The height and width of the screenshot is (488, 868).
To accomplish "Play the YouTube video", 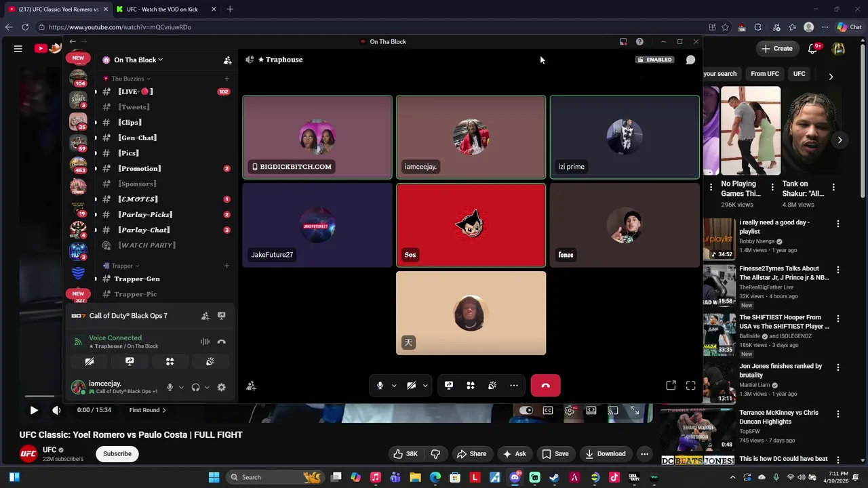I will [33, 410].
